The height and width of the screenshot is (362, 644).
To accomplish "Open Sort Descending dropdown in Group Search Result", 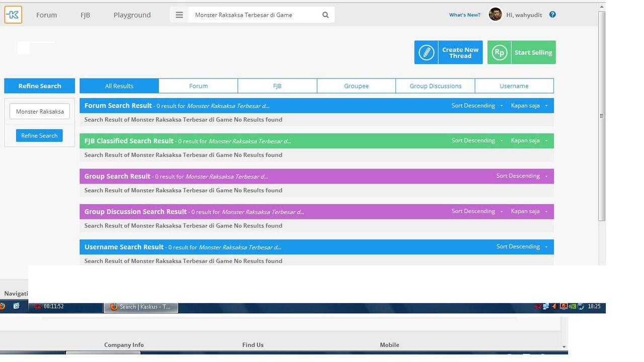I will coord(522,176).
